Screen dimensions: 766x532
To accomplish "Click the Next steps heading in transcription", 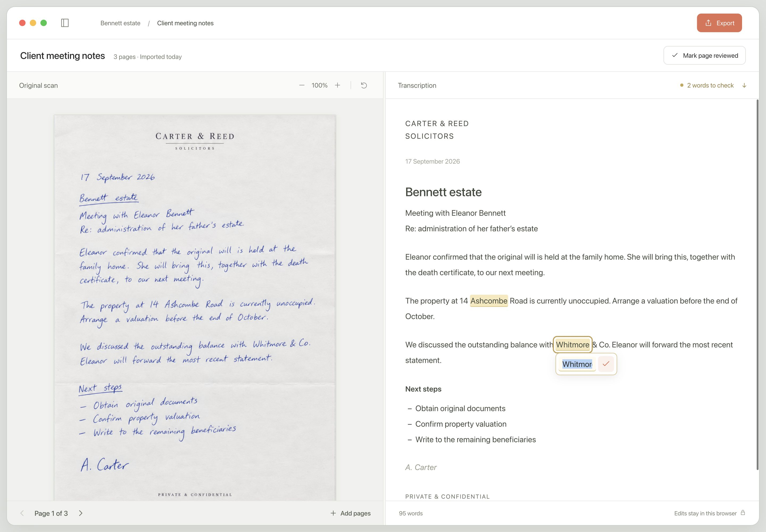I will coord(423,389).
